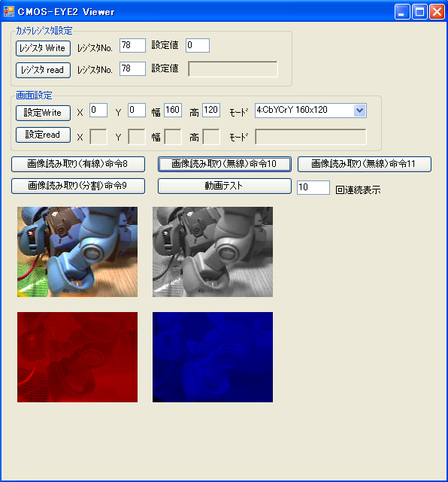Start the 動画テスト button
The height and width of the screenshot is (482, 448).
tap(225, 186)
